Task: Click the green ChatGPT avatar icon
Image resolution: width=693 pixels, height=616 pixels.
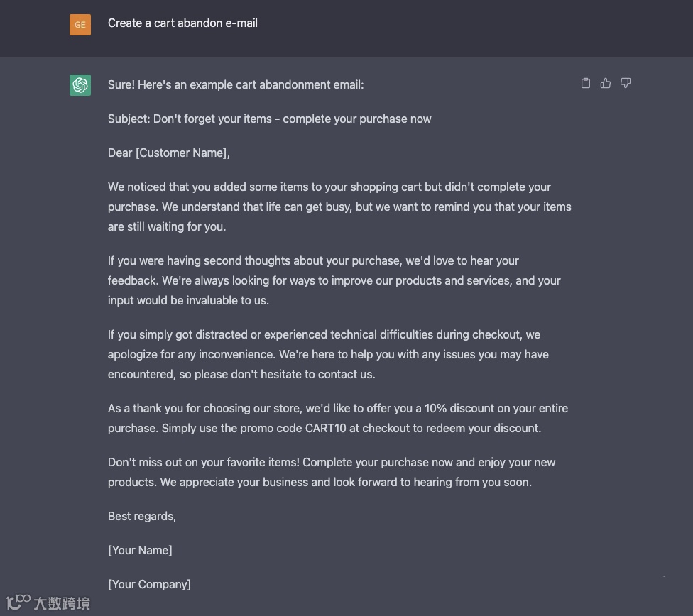Action: [80, 85]
